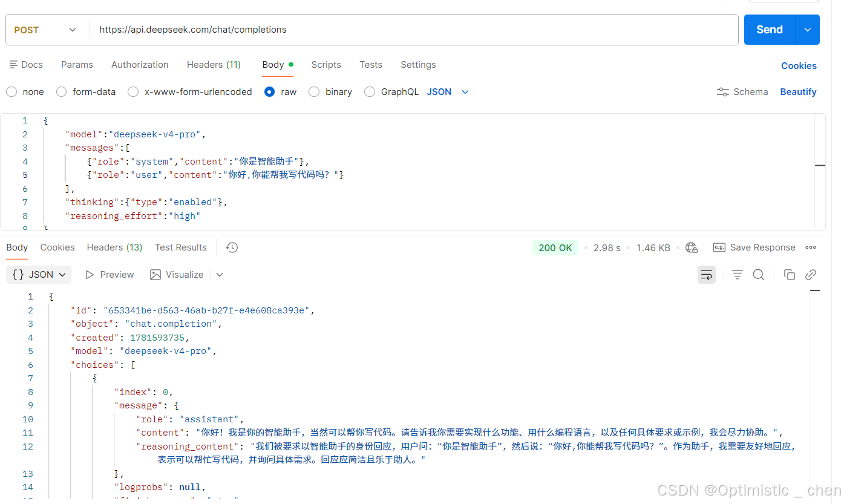Screen dimensions: 844x504
Task: Click Save Response button
Action: pos(754,247)
